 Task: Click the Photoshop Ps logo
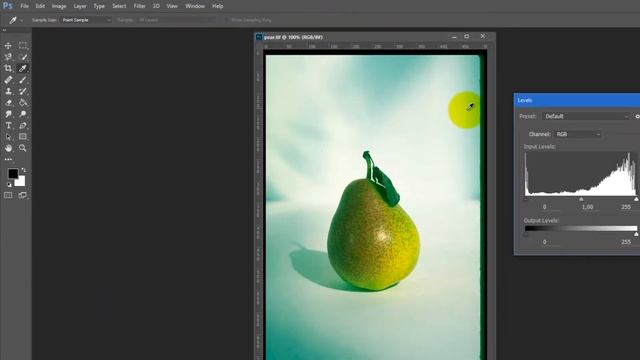[x=7, y=6]
